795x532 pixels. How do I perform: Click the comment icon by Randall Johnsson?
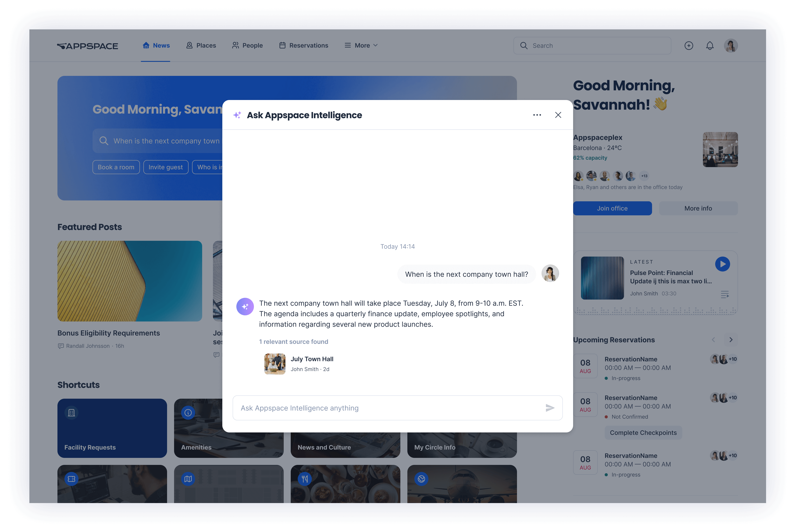click(x=61, y=346)
